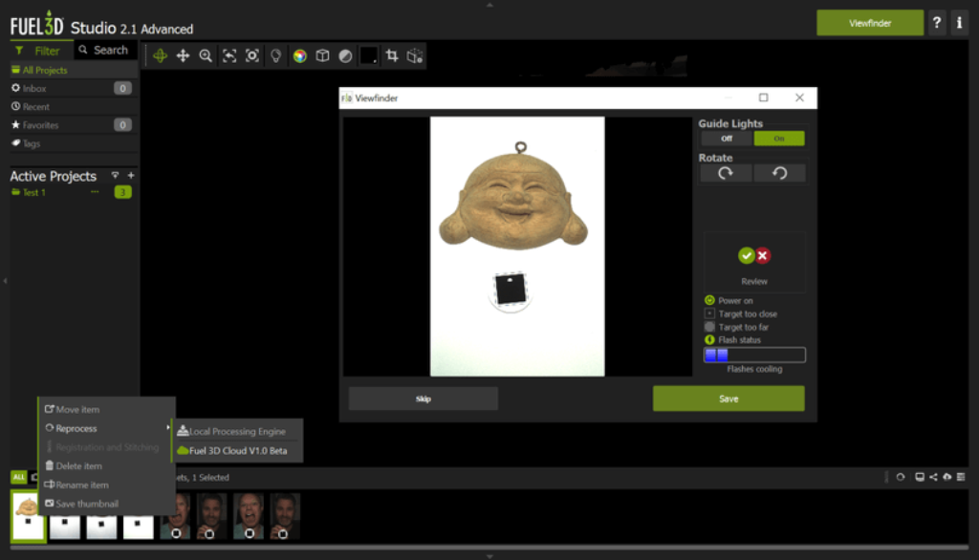
Task: Switch to the Filter tab
Action: point(40,50)
